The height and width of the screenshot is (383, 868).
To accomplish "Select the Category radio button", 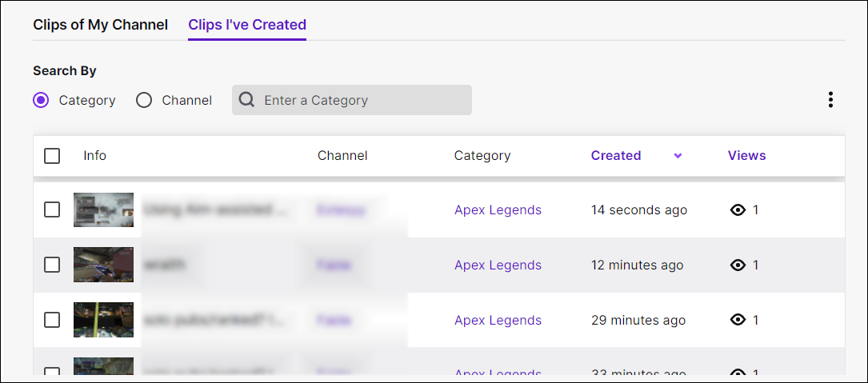I will pyautogui.click(x=41, y=100).
